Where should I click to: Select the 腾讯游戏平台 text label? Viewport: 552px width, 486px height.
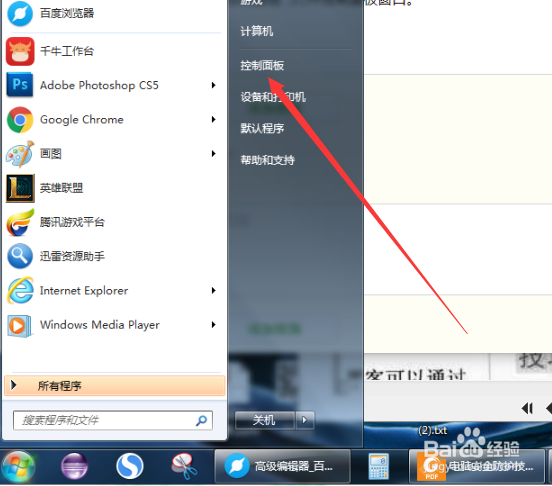point(72,222)
